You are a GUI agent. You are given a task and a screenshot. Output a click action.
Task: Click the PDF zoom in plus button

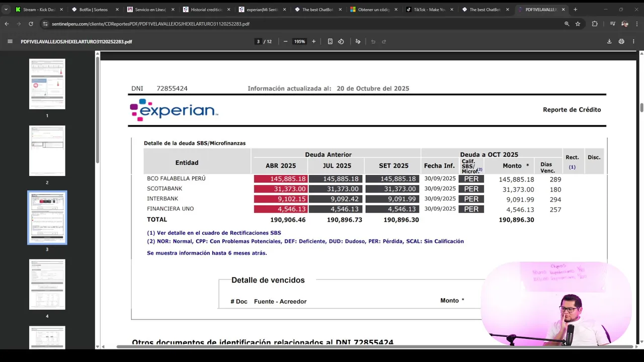pos(313,42)
